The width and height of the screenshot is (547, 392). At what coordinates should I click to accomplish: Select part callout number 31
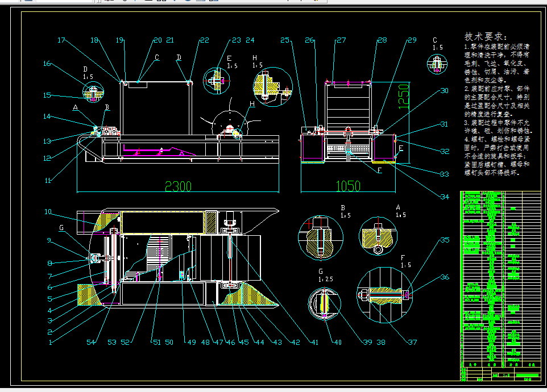[444, 124]
